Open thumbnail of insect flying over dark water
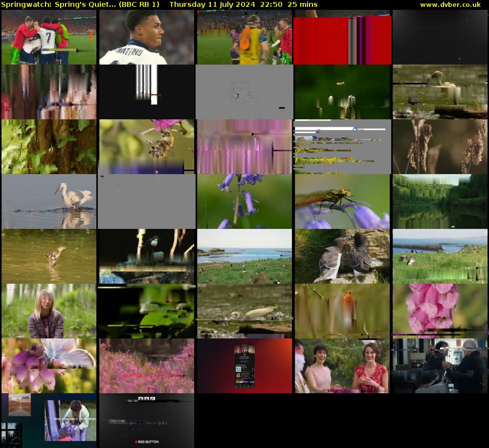Viewport: 489px width, 448px height. point(342,92)
